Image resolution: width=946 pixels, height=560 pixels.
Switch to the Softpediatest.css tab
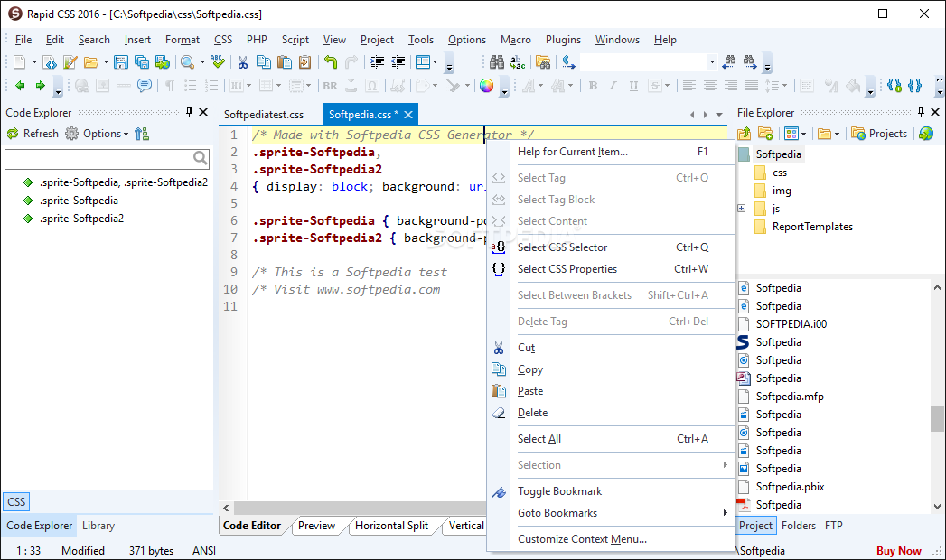pos(264,115)
